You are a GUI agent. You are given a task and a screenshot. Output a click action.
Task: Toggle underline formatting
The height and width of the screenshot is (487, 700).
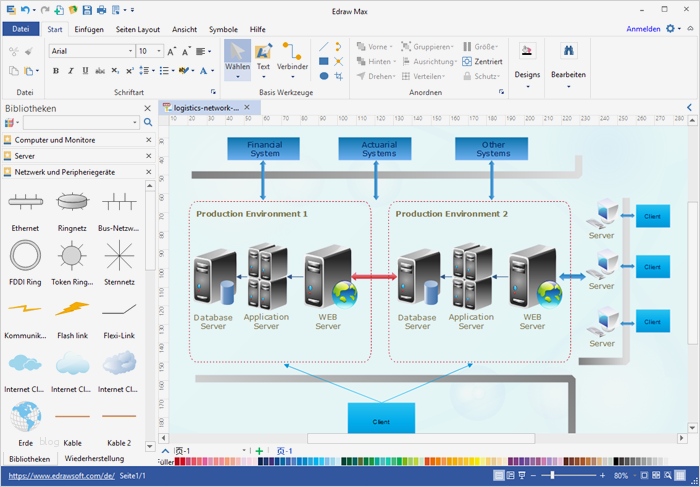tap(85, 71)
